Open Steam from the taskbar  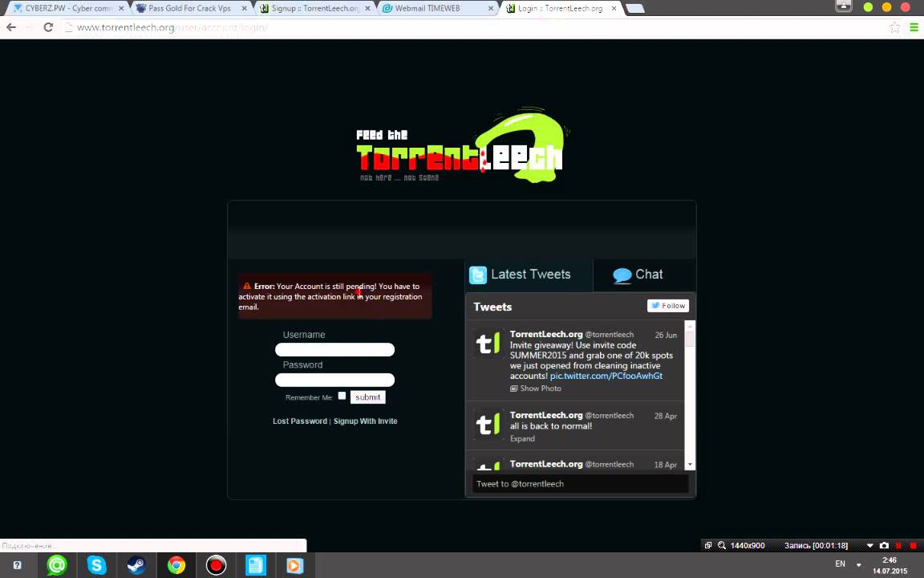point(136,566)
